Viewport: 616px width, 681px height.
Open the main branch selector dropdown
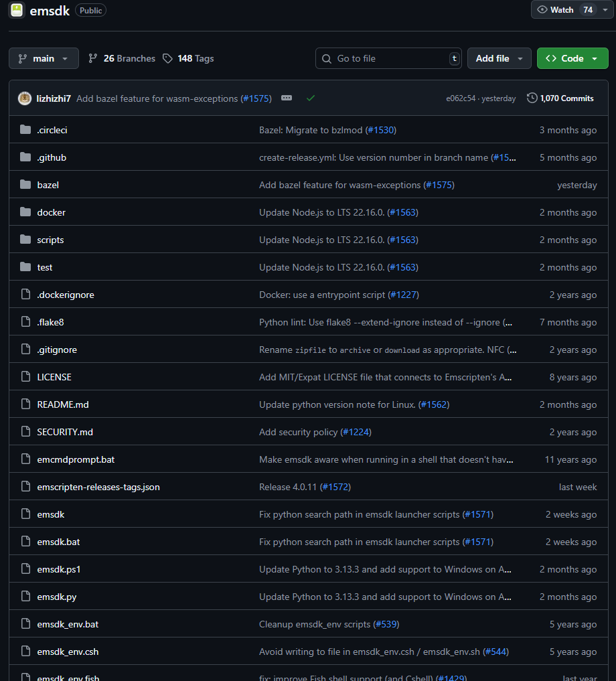(x=44, y=58)
